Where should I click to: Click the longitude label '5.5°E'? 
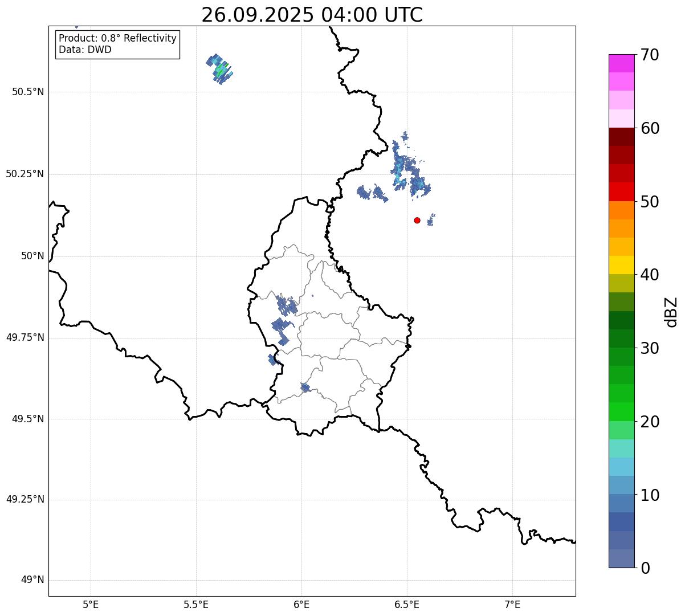point(196,605)
